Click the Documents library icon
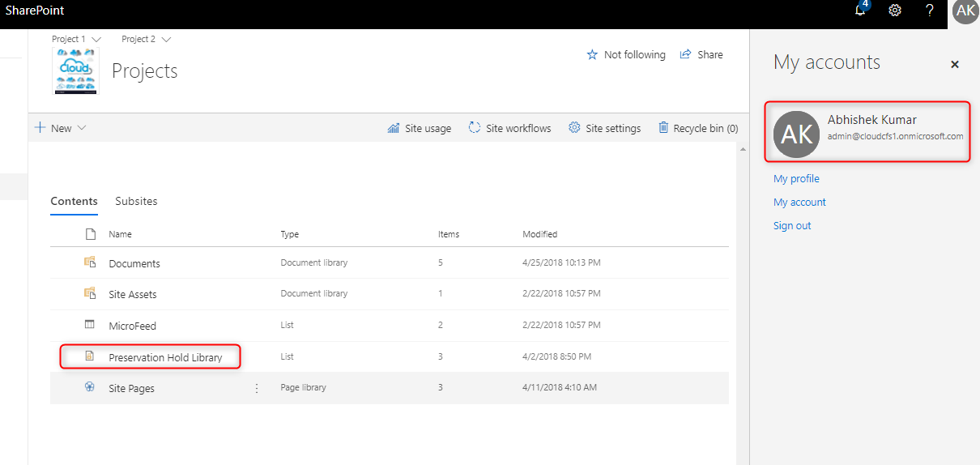Screen dimensions: 980x465 click(90, 262)
